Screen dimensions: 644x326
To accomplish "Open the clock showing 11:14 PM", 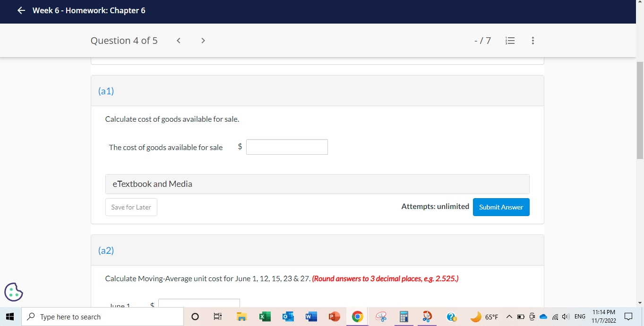I will (x=603, y=317).
